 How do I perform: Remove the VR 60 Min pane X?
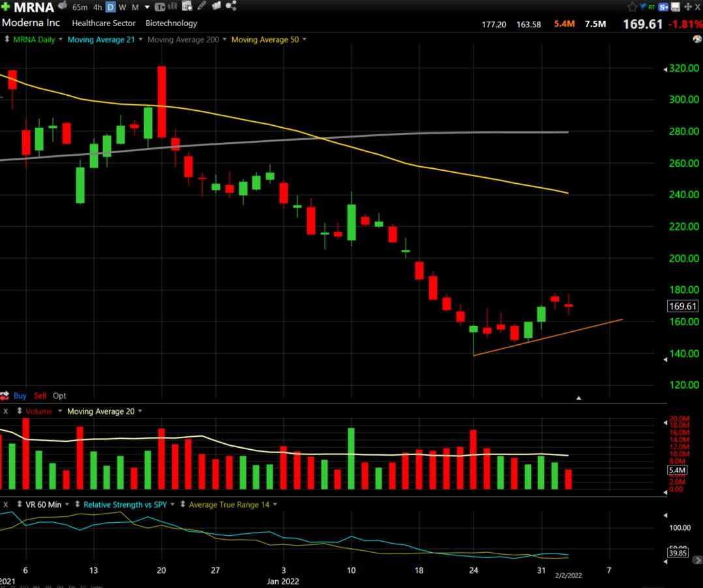6,504
